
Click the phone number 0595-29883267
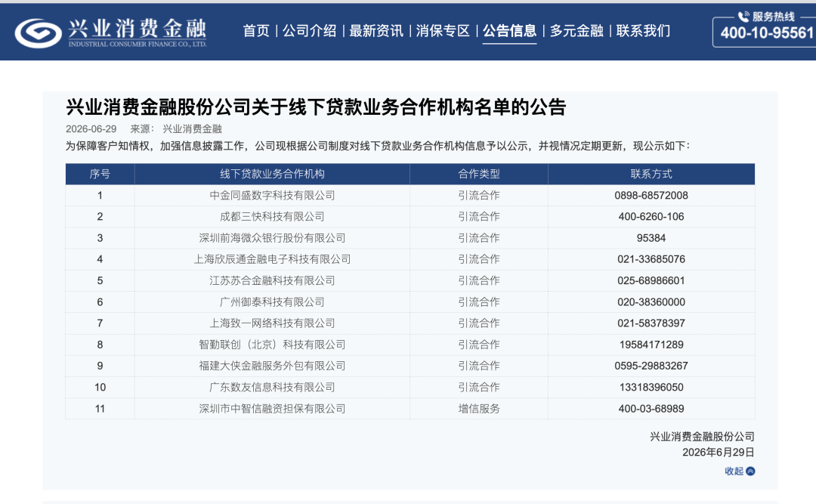click(651, 366)
